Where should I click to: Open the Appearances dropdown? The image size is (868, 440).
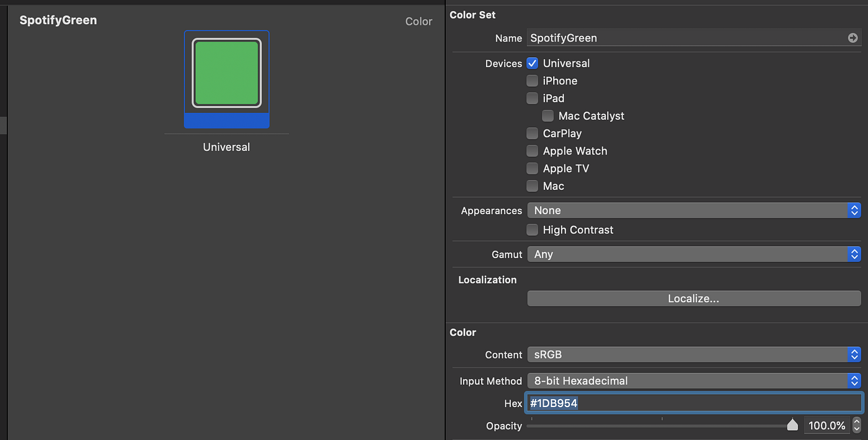coord(694,210)
